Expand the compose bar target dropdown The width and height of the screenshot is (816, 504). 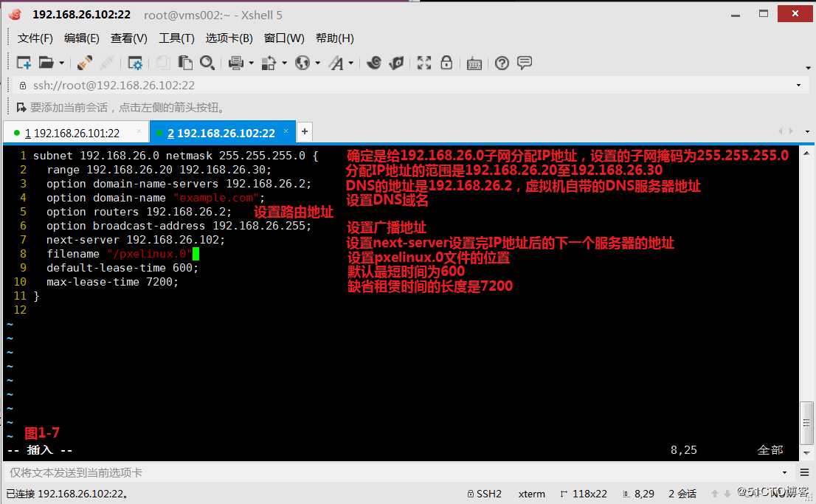(785, 473)
